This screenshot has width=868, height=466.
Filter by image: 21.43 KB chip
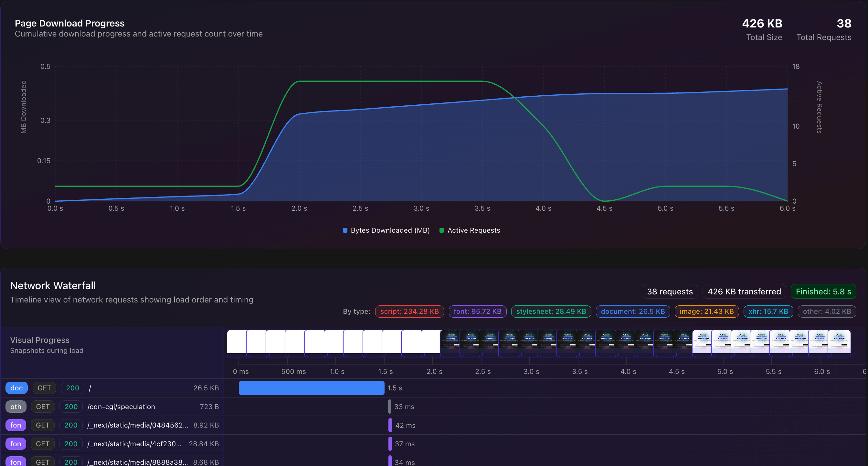pos(706,311)
